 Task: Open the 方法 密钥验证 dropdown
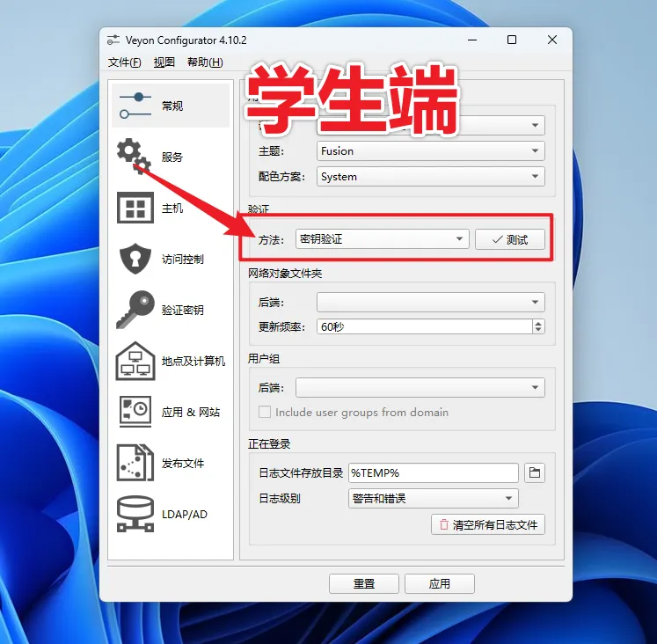coord(382,238)
